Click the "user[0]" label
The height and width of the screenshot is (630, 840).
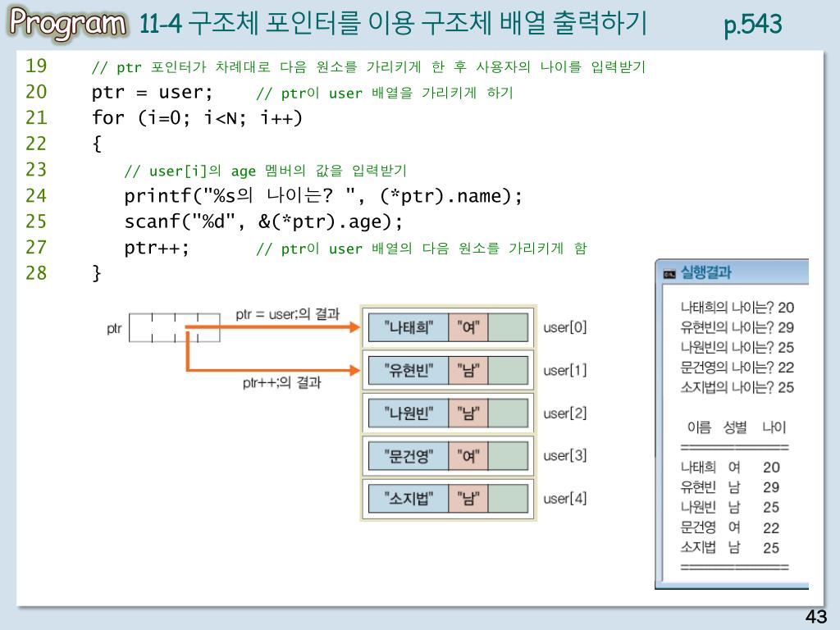tap(565, 327)
